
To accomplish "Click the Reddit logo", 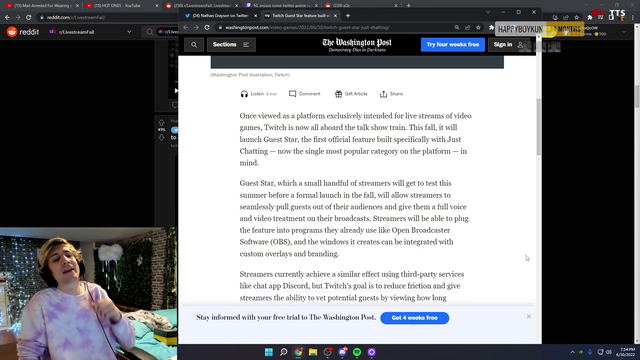I will (23, 32).
